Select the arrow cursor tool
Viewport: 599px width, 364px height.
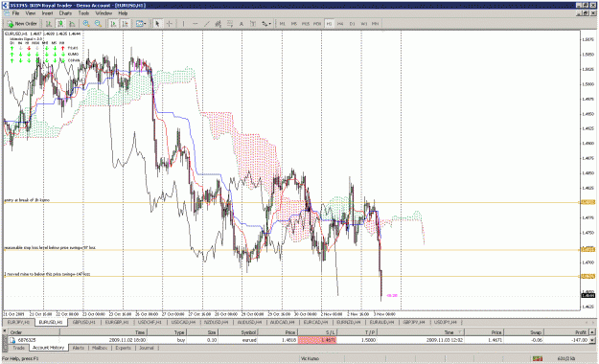click(x=157, y=24)
